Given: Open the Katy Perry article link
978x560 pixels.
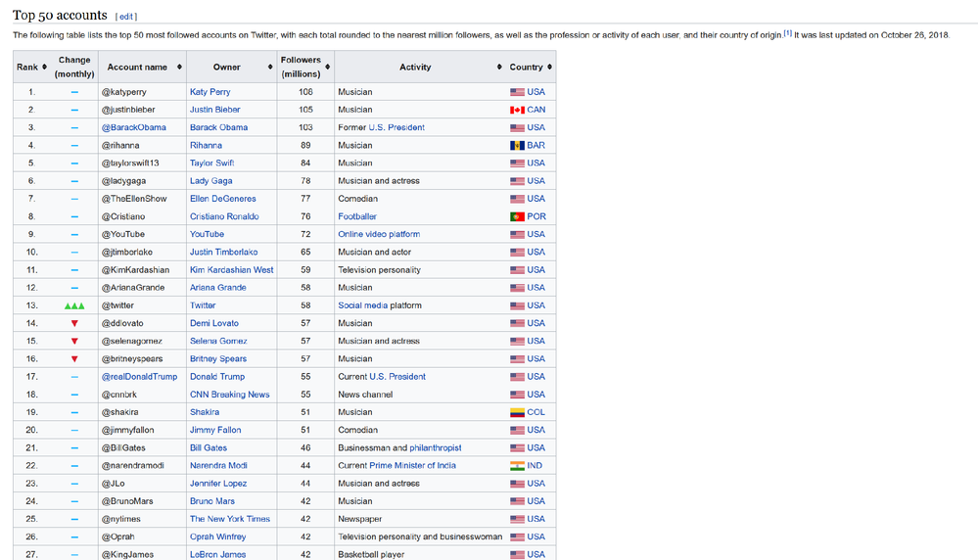Looking at the screenshot, I should [x=210, y=92].
